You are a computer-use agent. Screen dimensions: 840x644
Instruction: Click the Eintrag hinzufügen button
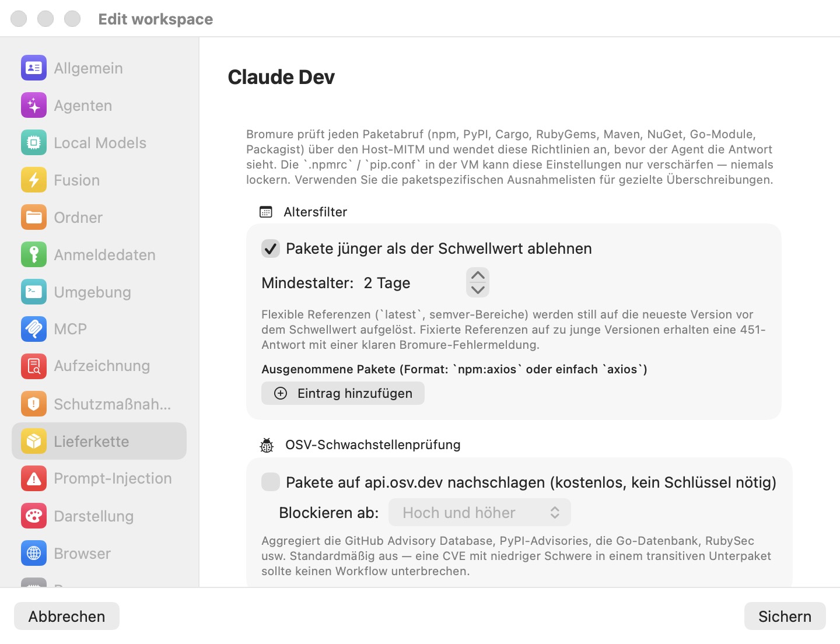pyautogui.click(x=343, y=393)
